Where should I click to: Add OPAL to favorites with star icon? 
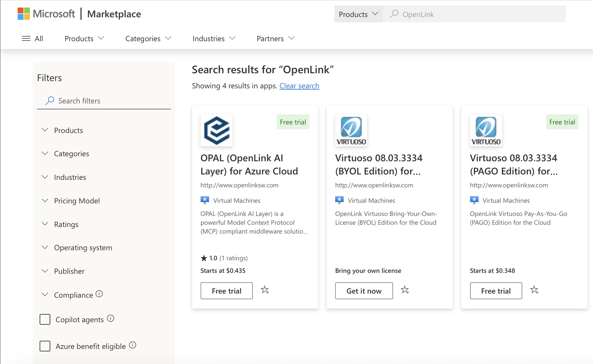265,290
